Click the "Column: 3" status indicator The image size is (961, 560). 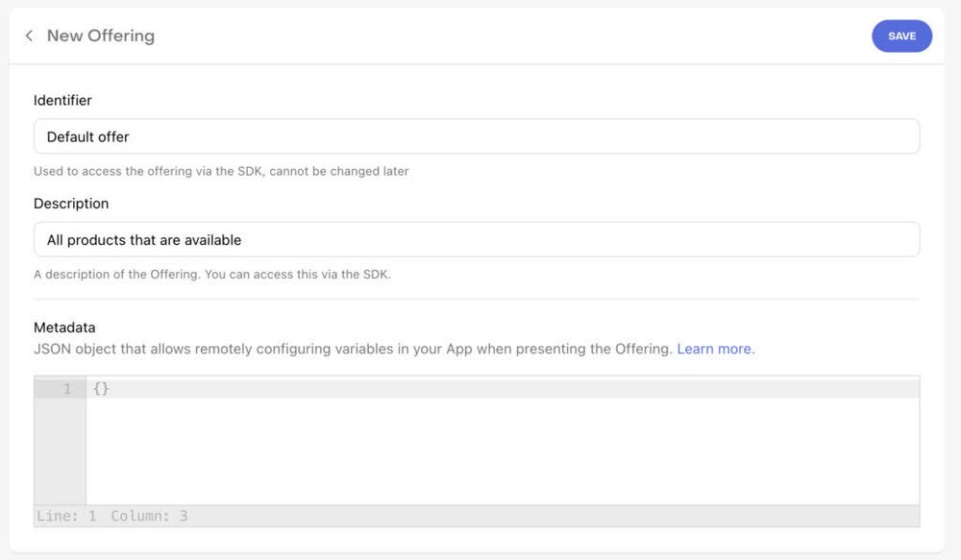pos(149,516)
